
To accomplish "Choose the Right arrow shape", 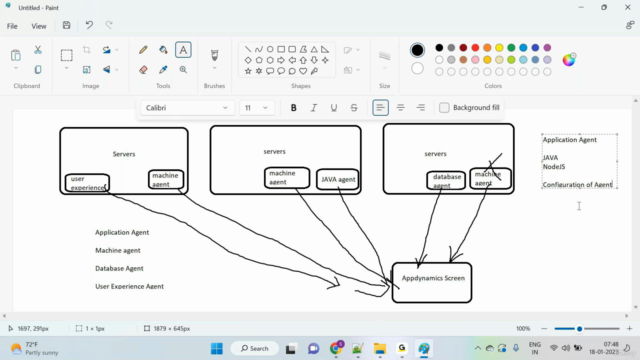I will point(281,60).
